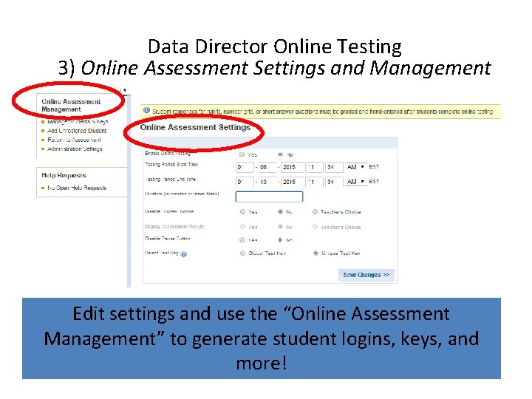Click the end time month field
This screenshot has height=399, width=532.
(245, 182)
